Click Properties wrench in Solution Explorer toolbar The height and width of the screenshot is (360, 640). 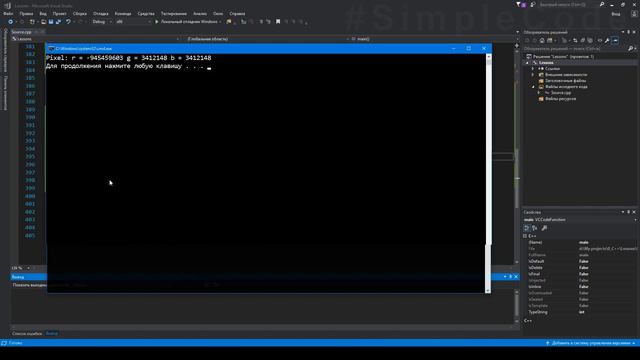(x=607, y=40)
